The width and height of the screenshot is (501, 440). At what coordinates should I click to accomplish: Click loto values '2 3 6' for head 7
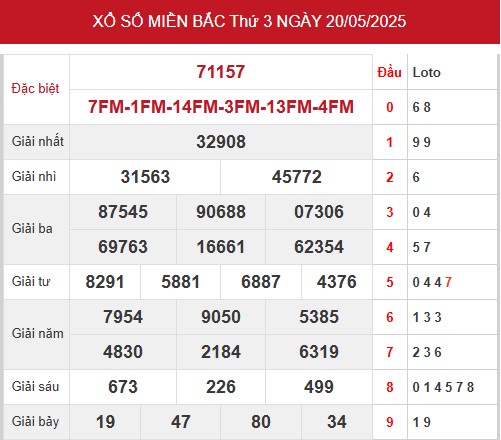[x=427, y=352]
